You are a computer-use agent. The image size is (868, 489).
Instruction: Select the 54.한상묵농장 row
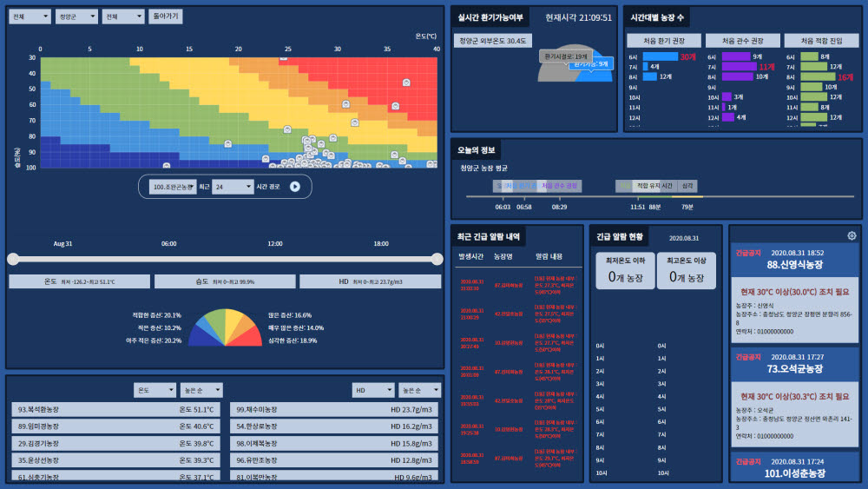click(334, 426)
